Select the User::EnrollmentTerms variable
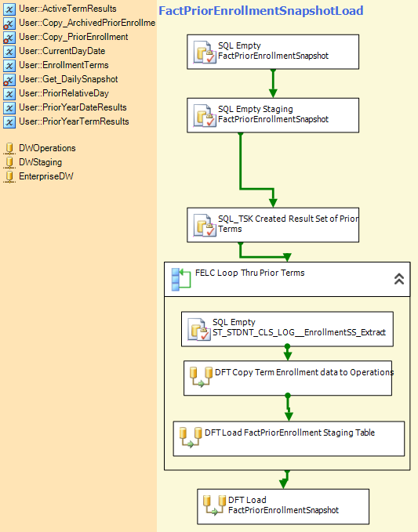This screenshot has height=532, width=418. pyautogui.click(x=56, y=65)
